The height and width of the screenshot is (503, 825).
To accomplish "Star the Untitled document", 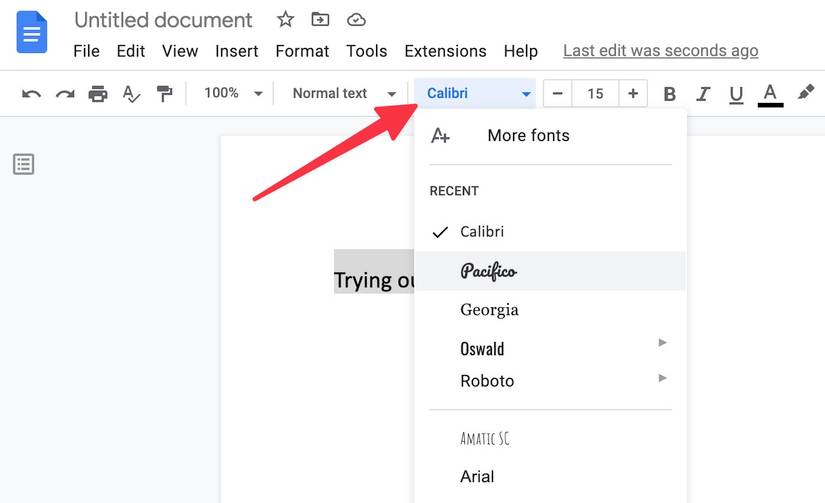I will [x=285, y=20].
